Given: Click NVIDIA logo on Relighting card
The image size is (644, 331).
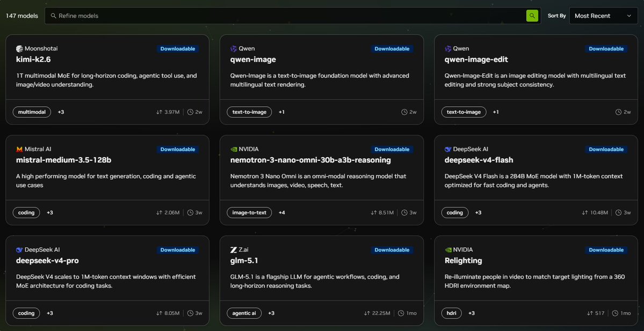Looking at the screenshot, I should click(x=448, y=250).
